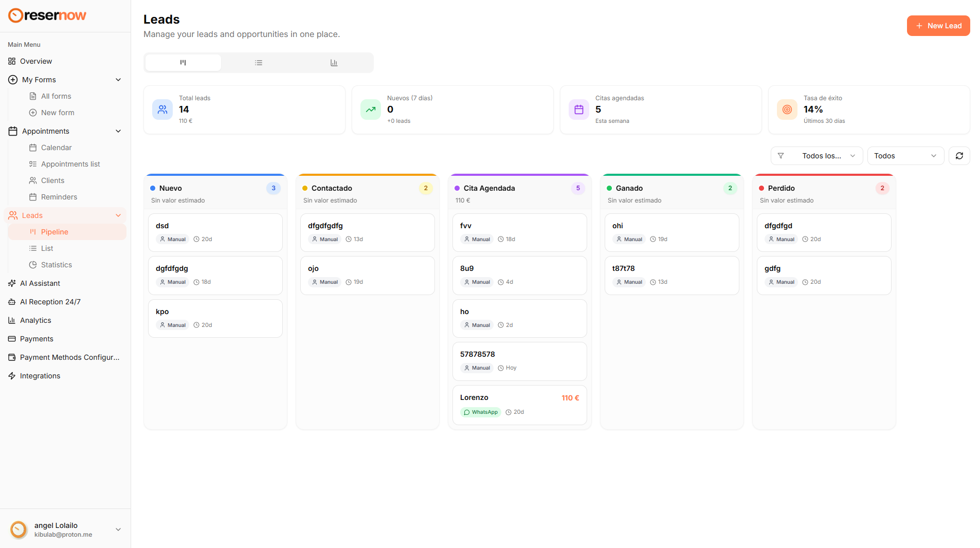Collapse the My Forms menu chevron
This screenshot has width=980, height=548.
coord(118,80)
